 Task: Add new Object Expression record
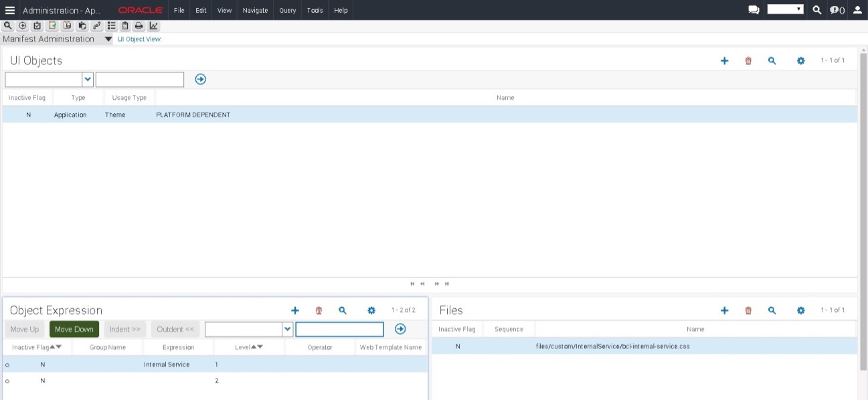point(295,311)
